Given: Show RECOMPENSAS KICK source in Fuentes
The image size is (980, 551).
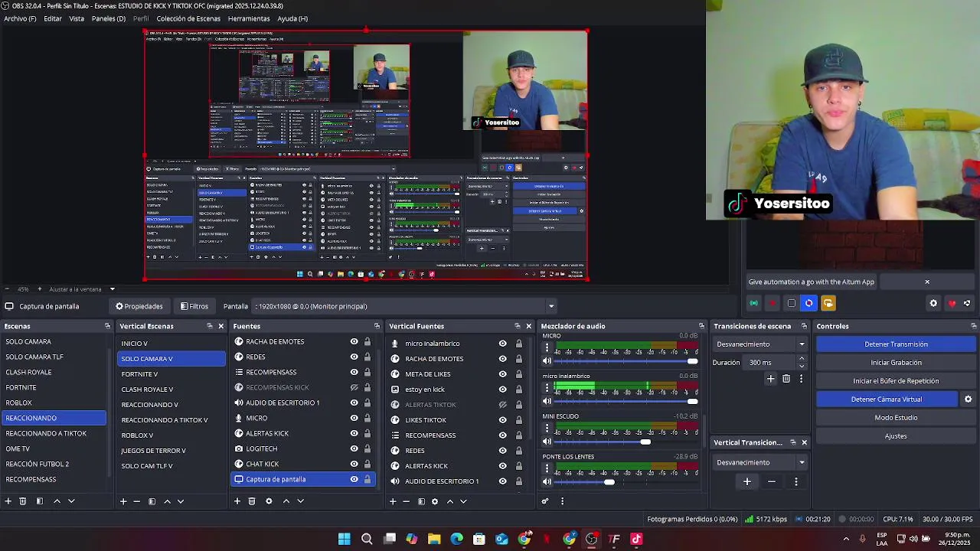Looking at the screenshot, I should [x=354, y=387].
